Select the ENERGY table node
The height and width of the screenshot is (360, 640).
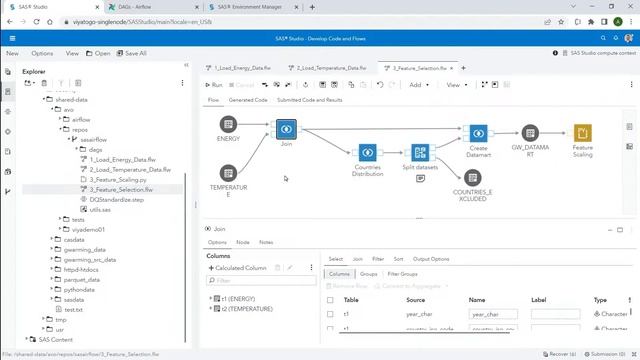point(228,124)
